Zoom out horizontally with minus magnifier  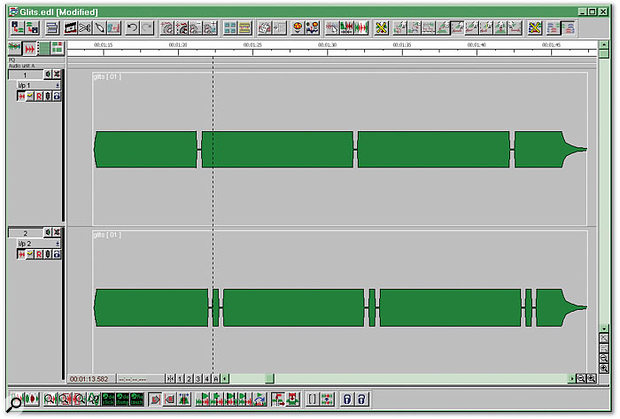coord(581,379)
